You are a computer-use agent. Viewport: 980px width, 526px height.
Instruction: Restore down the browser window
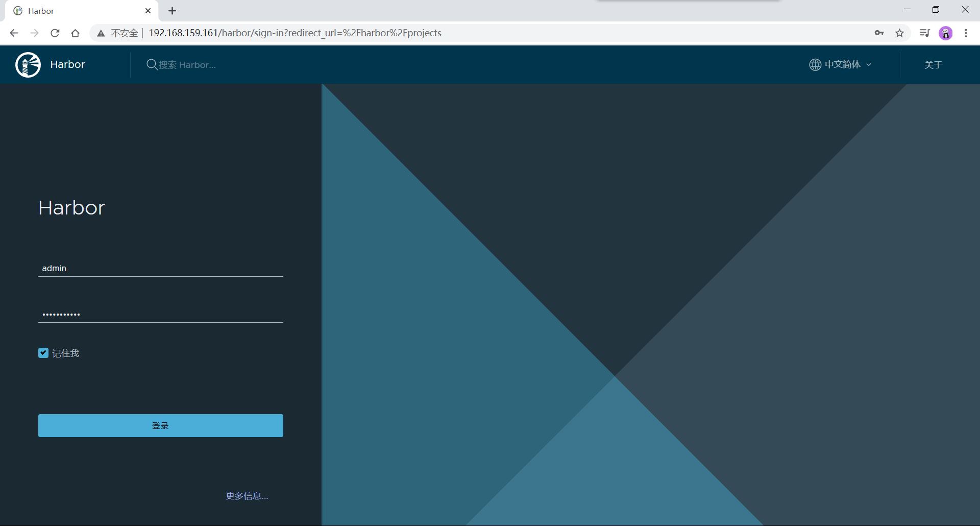click(x=936, y=10)
